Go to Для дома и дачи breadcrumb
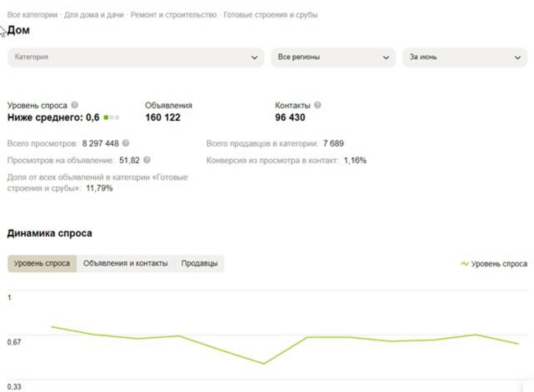The image size is (534, 392). [94, 15]
